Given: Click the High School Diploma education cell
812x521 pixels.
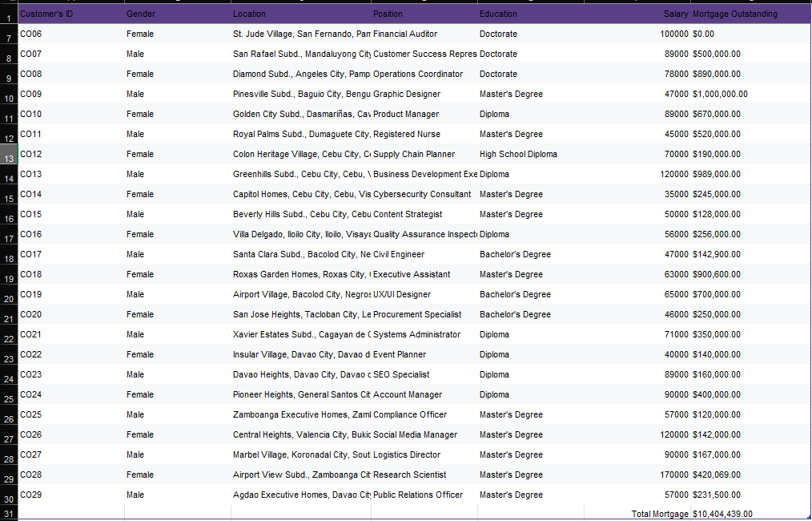Looking at the screenshot, I should 531,154.
